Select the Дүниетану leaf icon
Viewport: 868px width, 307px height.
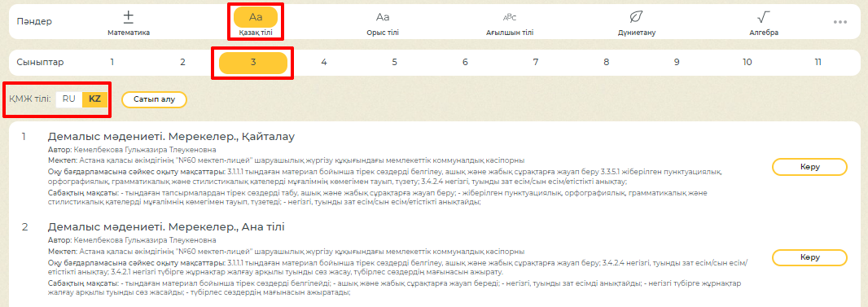coord(637,17)
